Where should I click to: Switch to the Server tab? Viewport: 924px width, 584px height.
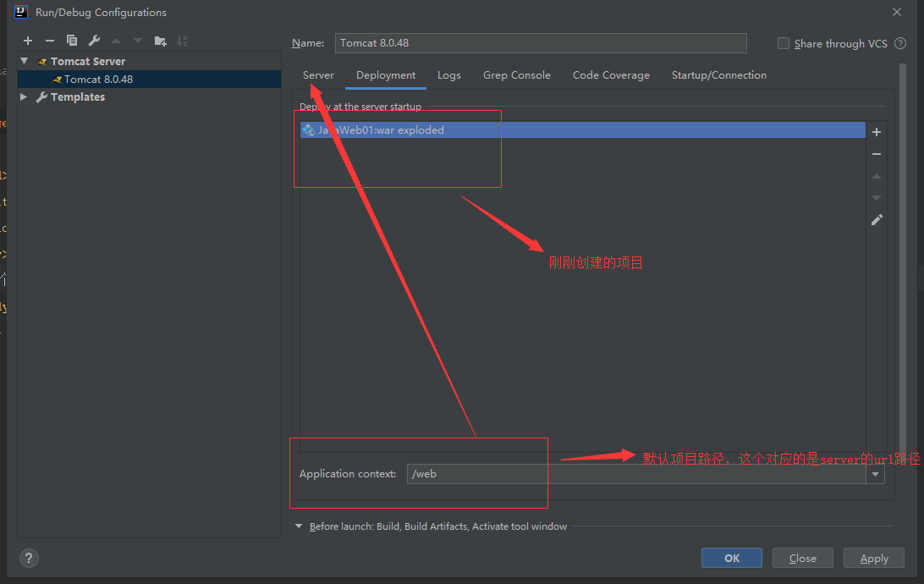(x=318, y=75)
